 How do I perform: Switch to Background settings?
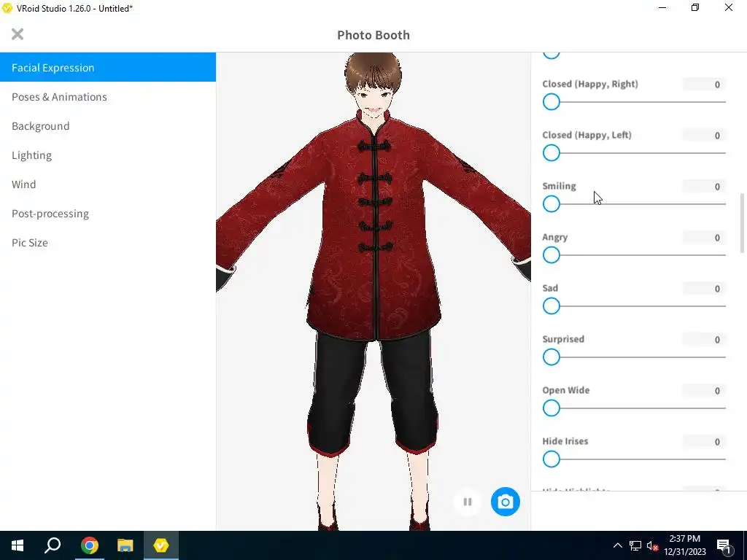tap(108, 125)
